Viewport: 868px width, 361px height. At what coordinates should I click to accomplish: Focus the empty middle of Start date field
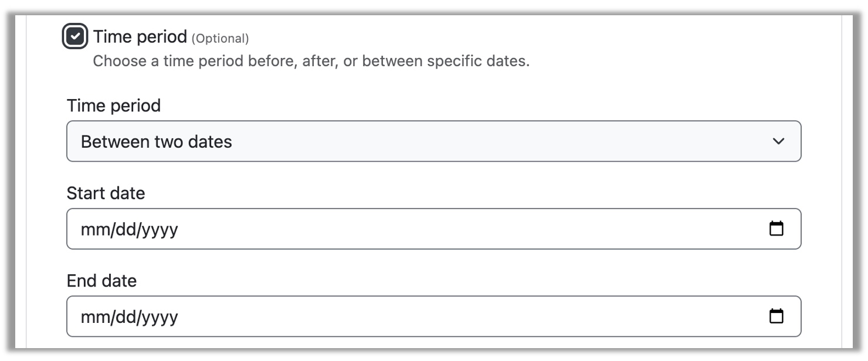tap(434, 229)
